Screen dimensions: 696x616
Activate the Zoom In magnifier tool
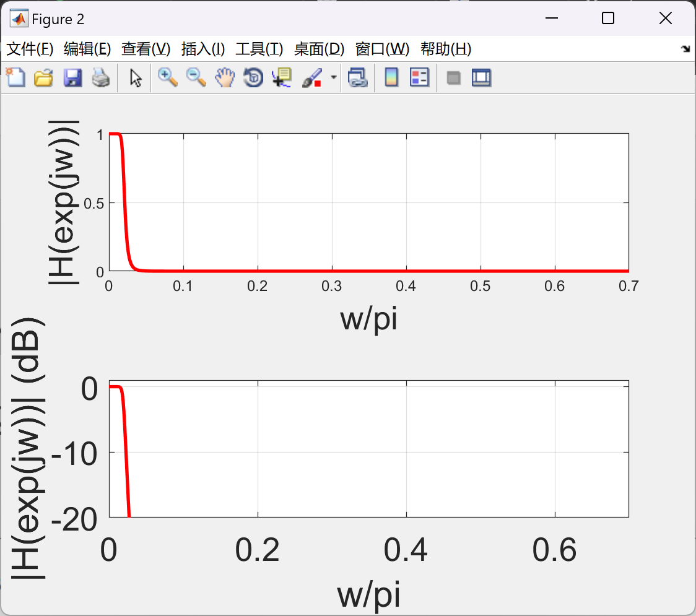(167, 77)
